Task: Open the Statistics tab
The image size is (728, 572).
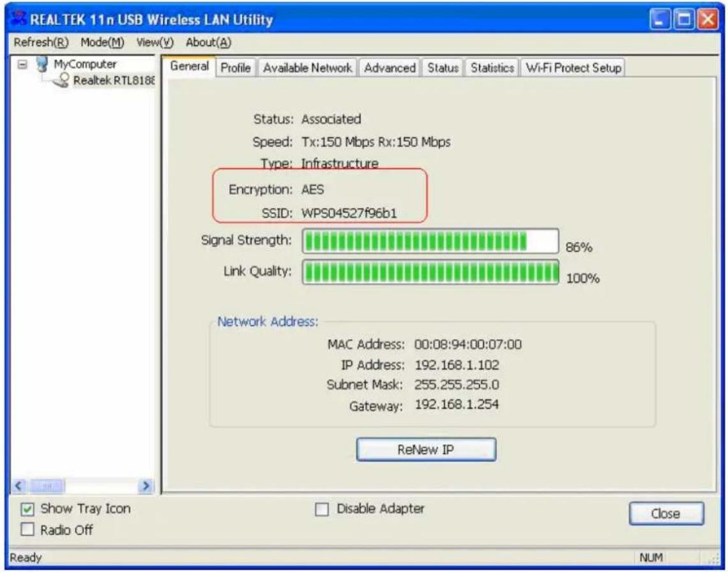Action: [492, 68]
